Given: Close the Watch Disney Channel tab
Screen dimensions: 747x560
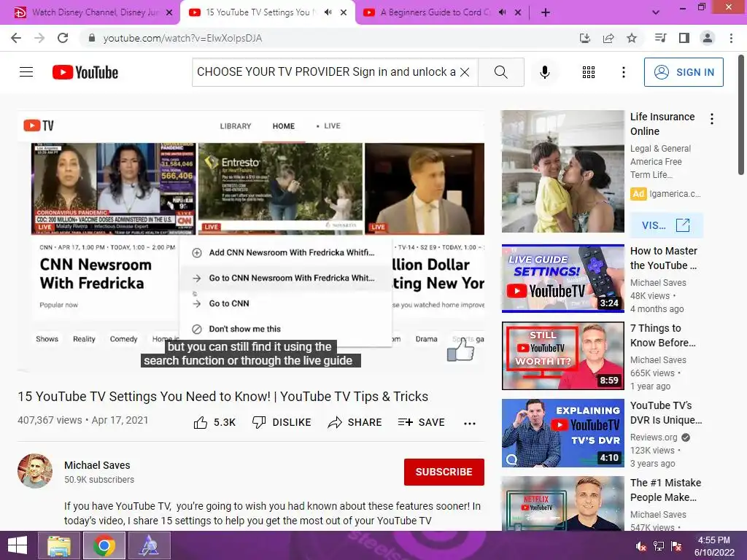Looking at the screenshot, I should 169,12.
